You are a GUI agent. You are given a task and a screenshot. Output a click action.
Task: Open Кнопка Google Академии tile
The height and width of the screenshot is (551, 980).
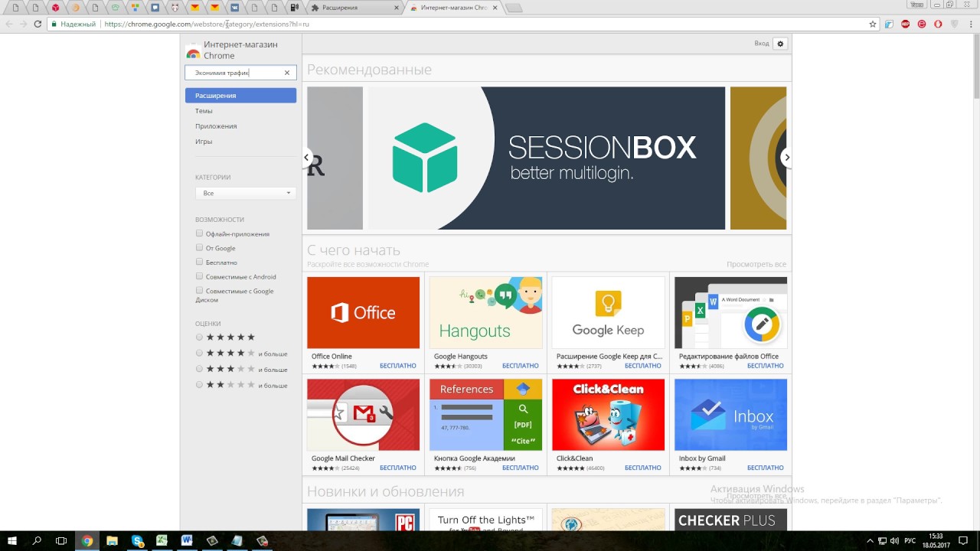coord(485,425)
